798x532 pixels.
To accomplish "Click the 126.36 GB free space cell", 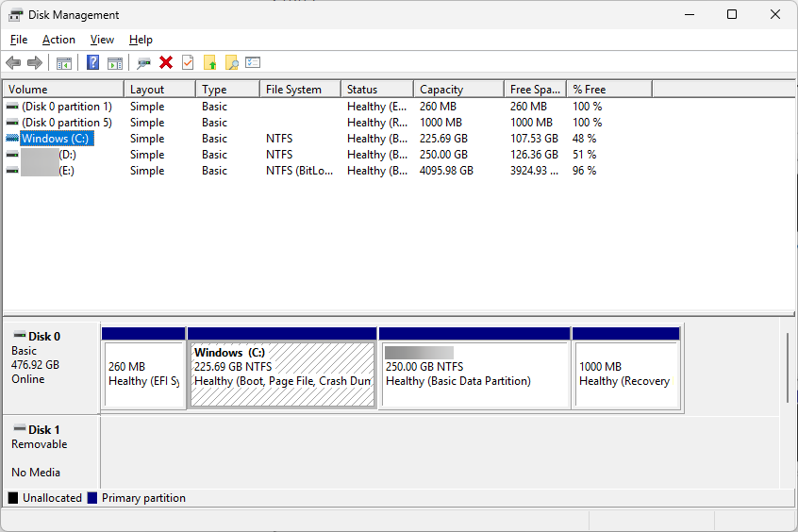I will click(535, 155).
